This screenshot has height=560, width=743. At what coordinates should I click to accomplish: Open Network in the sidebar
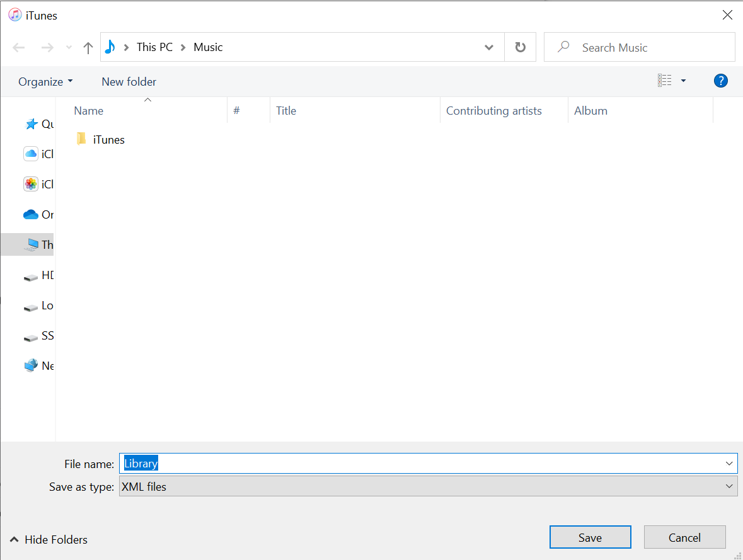(38, 366)
